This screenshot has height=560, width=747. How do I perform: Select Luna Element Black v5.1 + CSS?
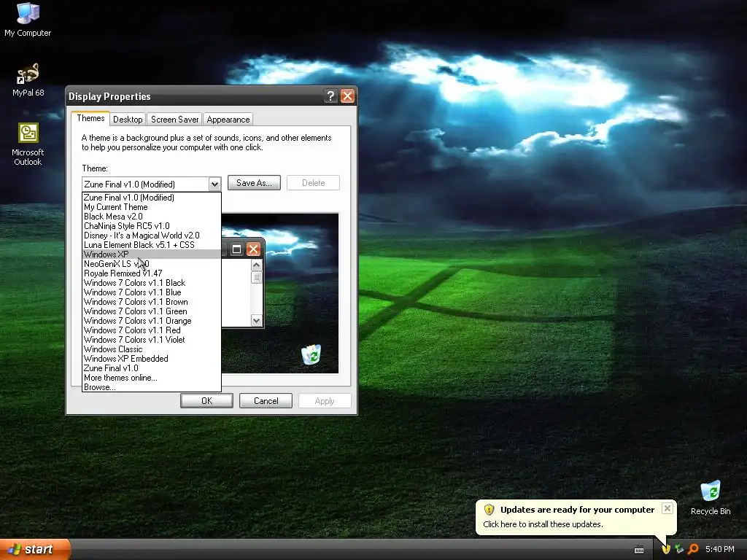(152, 245)
